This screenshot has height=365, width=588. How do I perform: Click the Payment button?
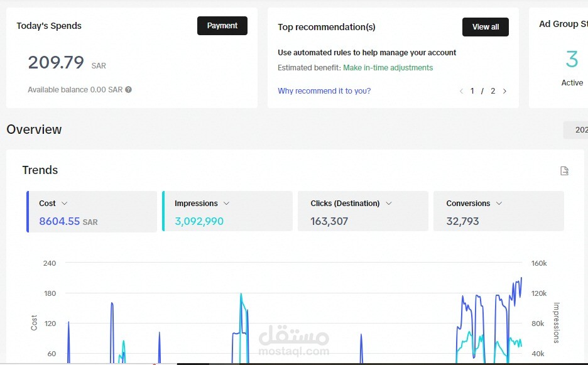(x=222, y=26)
